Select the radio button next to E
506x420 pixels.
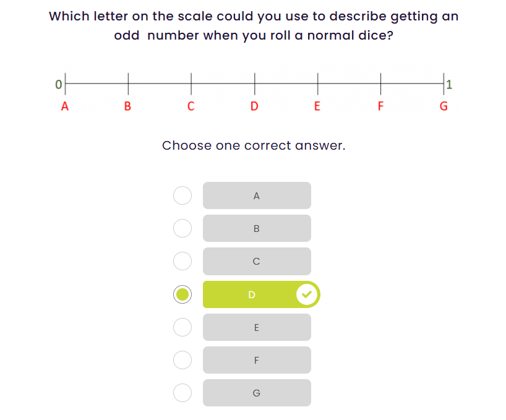coord(182,327)
